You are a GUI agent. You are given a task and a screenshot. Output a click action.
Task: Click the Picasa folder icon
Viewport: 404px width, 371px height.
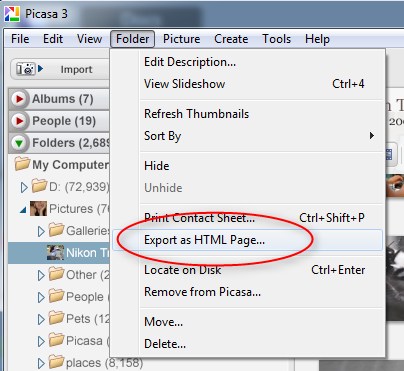56,340
